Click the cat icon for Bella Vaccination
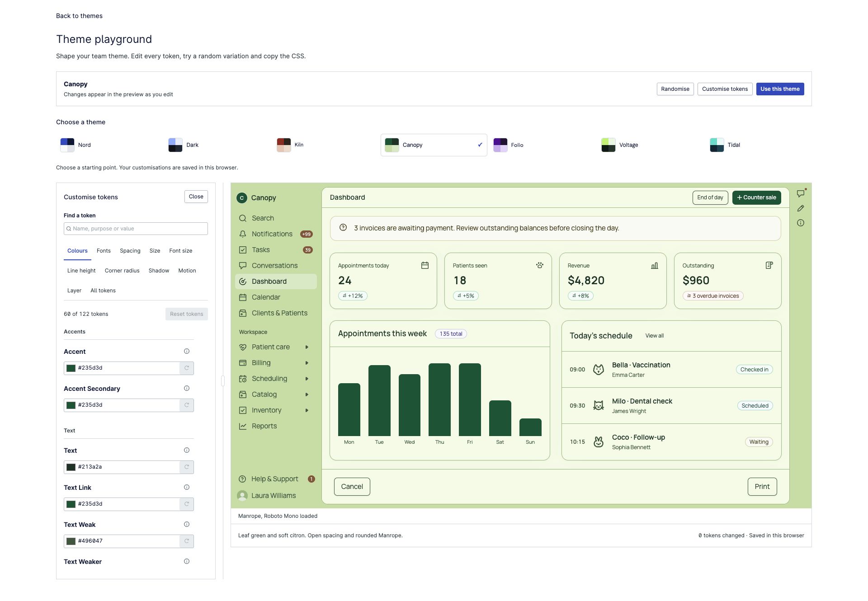 point(599,370)
